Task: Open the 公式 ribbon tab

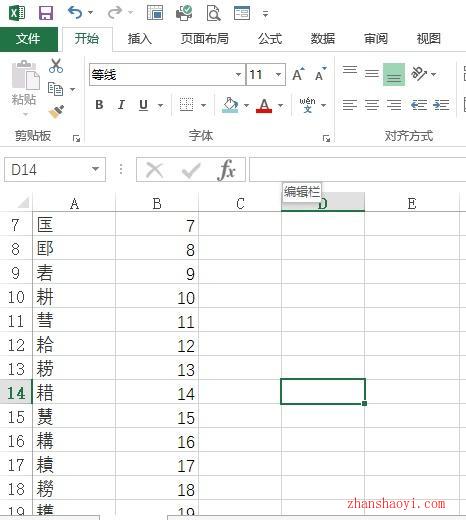Action: (270, 39)
